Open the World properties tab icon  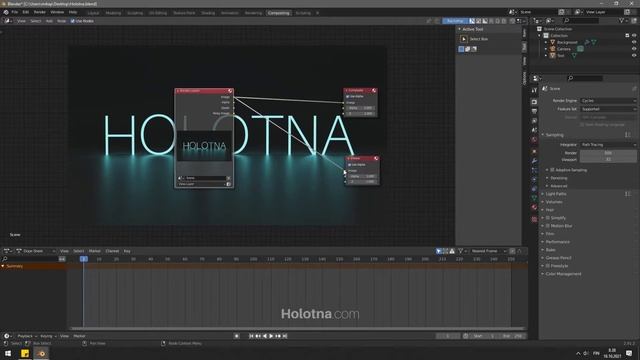coord(534,140)
